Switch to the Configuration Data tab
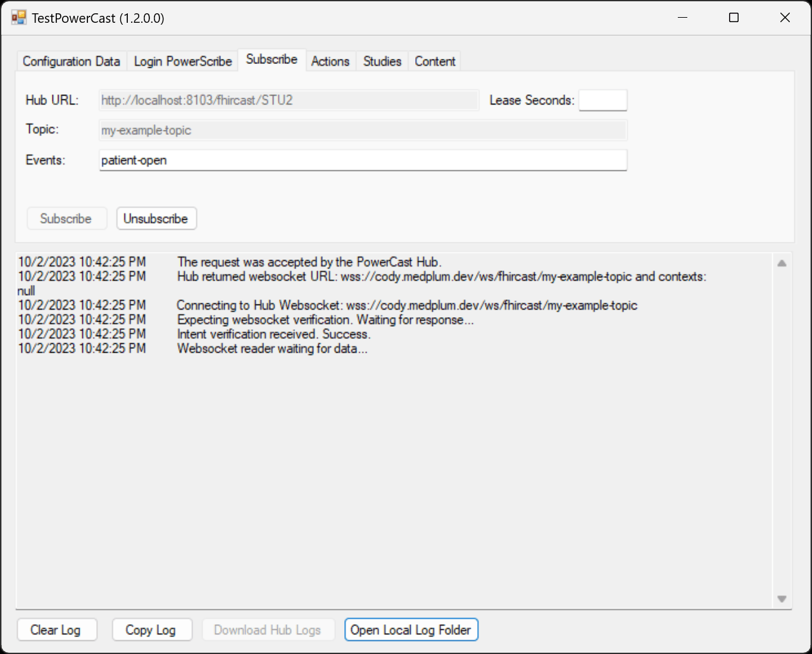812x654 pixels. tap(71, 61)
